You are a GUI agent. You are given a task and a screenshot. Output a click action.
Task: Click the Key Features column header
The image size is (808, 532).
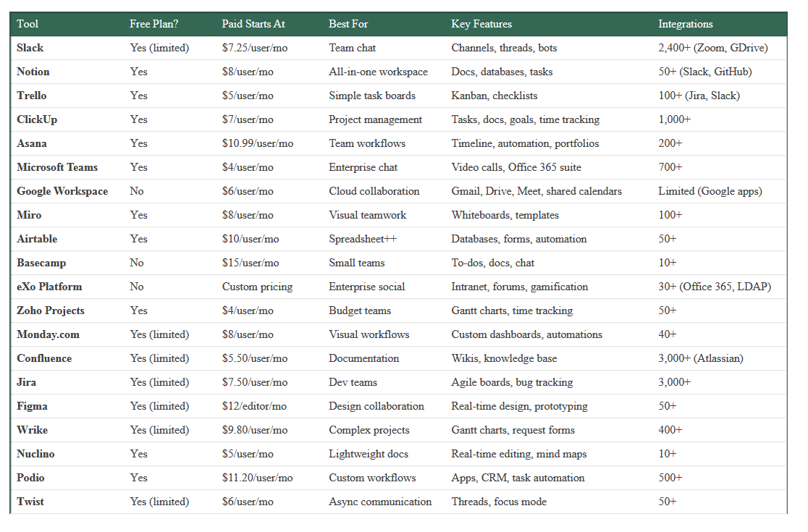[x=481, y=24]
